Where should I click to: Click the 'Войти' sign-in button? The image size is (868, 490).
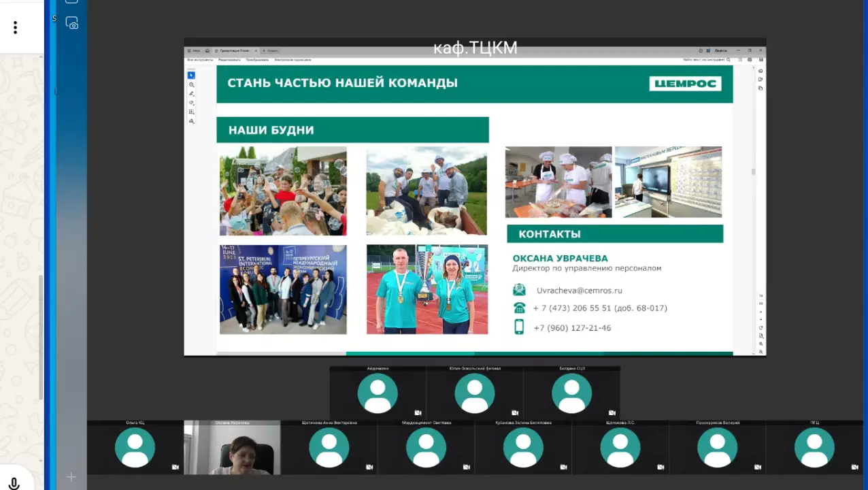point(720,50)
